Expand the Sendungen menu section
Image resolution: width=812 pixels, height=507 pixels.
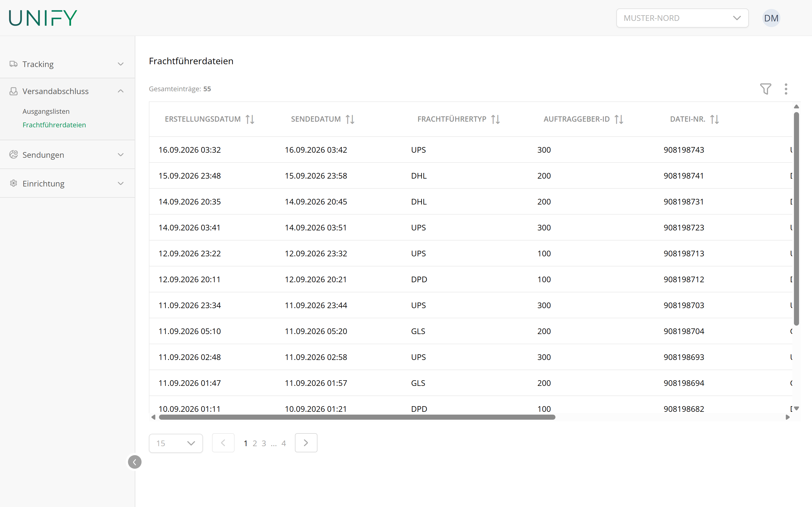pyautogui.click(x=67, y=155)
